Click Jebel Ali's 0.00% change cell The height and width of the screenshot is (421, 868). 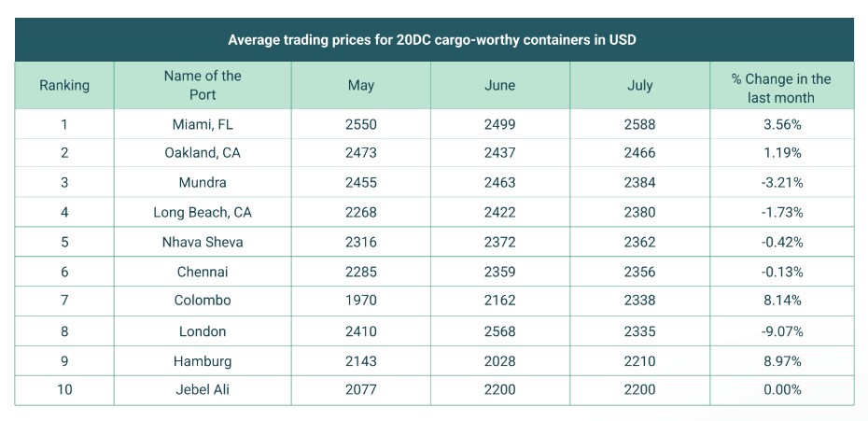coord(781,389)
